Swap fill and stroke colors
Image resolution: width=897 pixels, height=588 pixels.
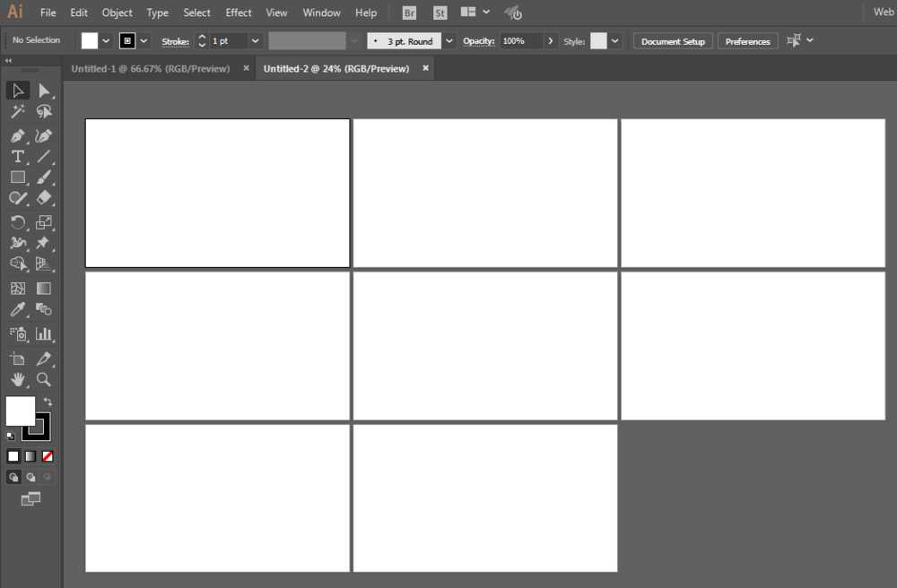click(x=48, y=402)
